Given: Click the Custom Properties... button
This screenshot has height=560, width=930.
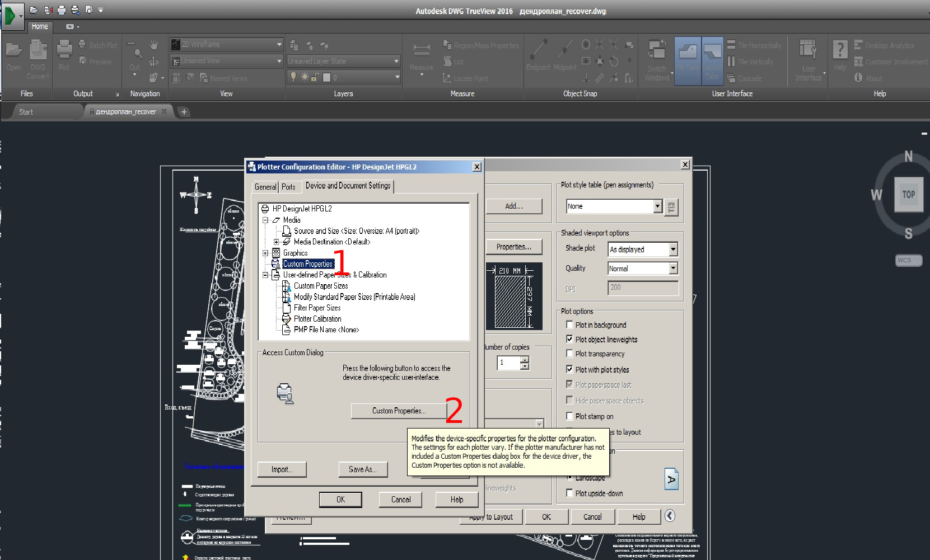Looking at the screenshot, I should click(x=399, y=411).
